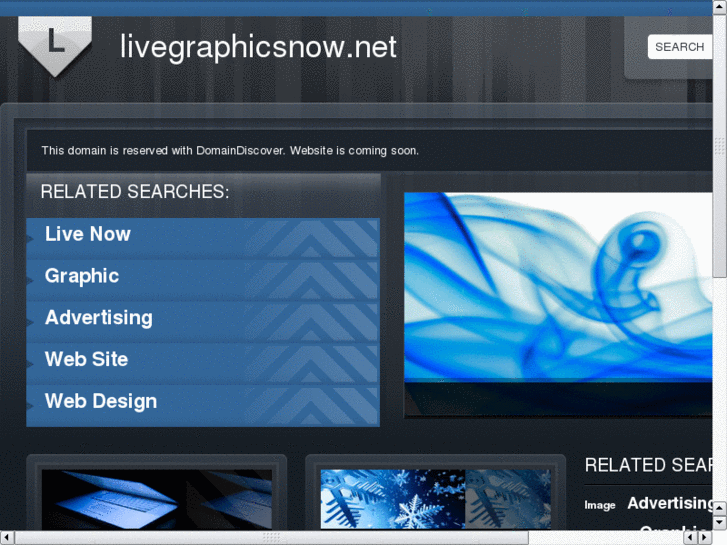
Task: Click the small Image label text
Action: pos(599,505)
